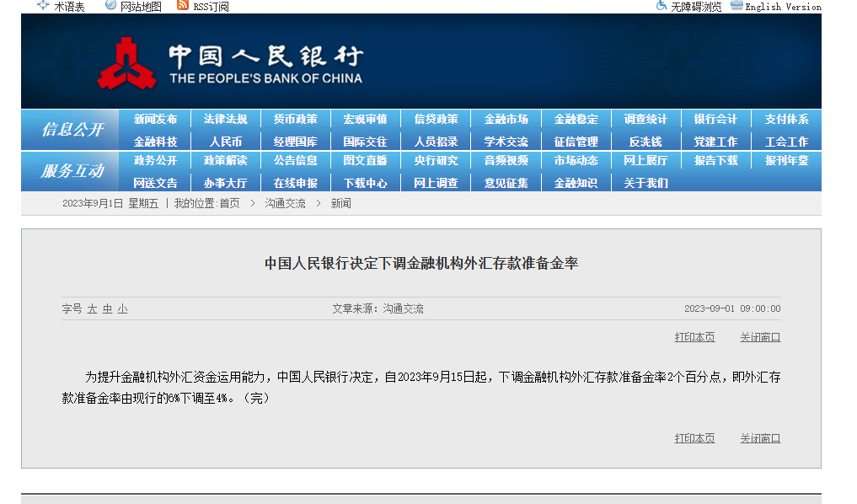Open the 在线申报 menu item

coord(296,183)
